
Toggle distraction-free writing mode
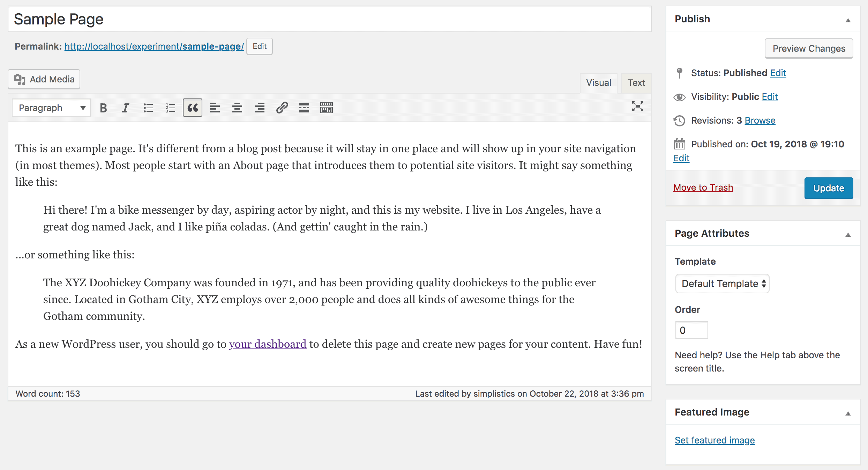637,107
